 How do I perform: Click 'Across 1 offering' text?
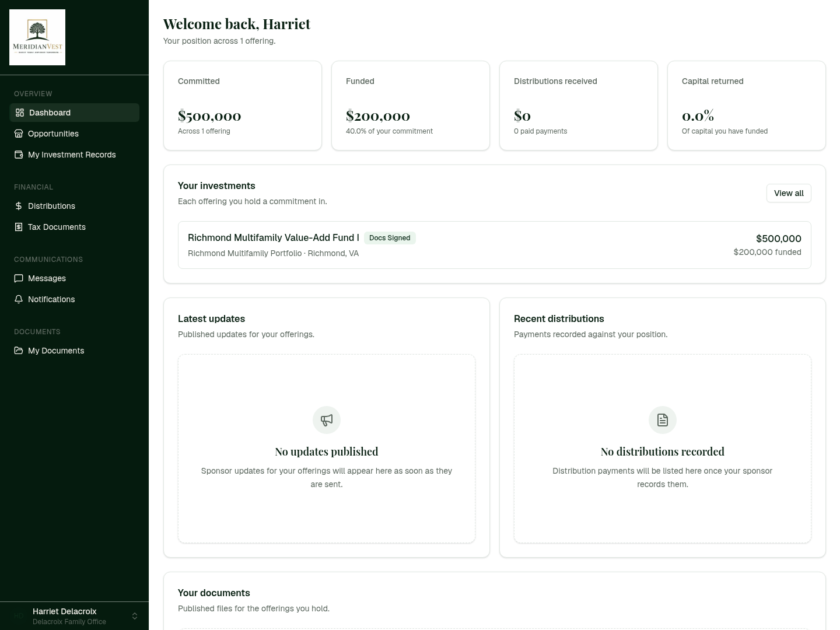[x=204, y=131]
